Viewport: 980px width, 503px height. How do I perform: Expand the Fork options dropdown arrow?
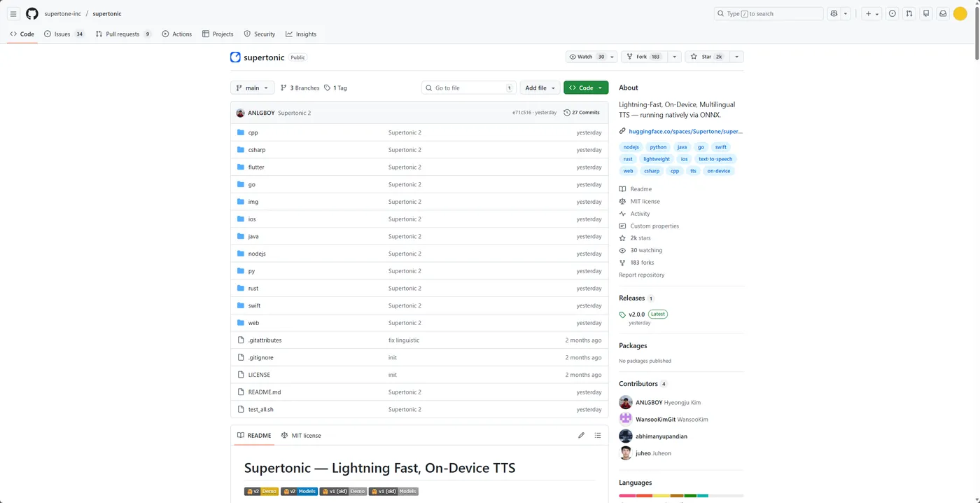coord(674,57)
